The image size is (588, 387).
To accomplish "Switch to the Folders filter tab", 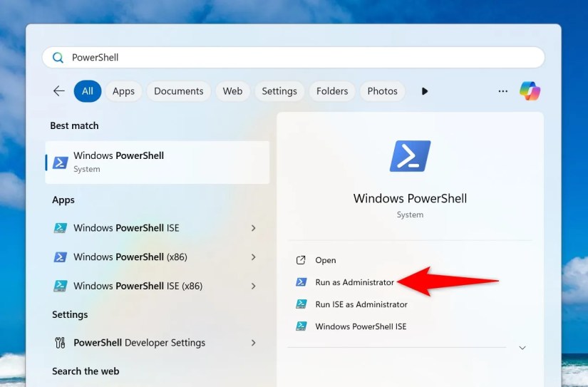I will pos(332,91).
